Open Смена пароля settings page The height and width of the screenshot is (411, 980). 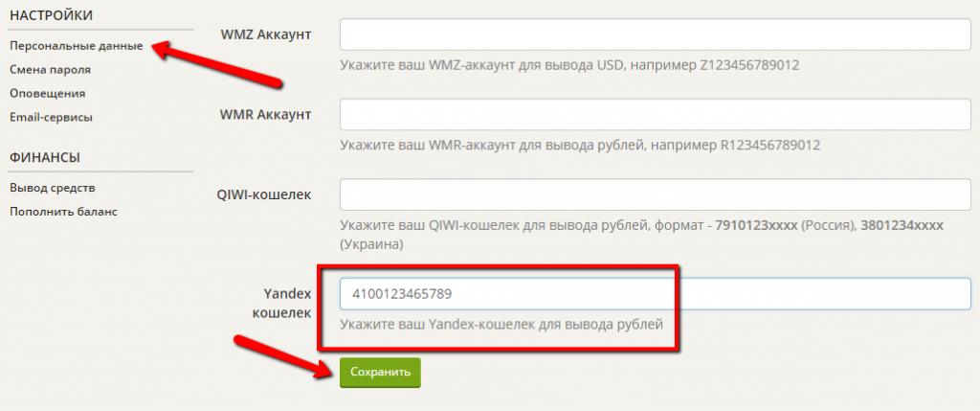50,70
